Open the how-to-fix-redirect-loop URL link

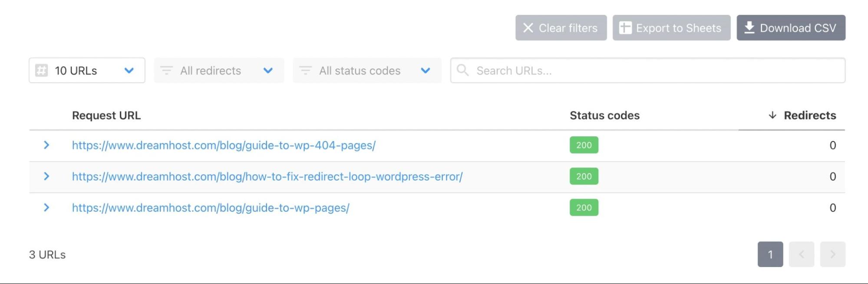pos(267,177)
